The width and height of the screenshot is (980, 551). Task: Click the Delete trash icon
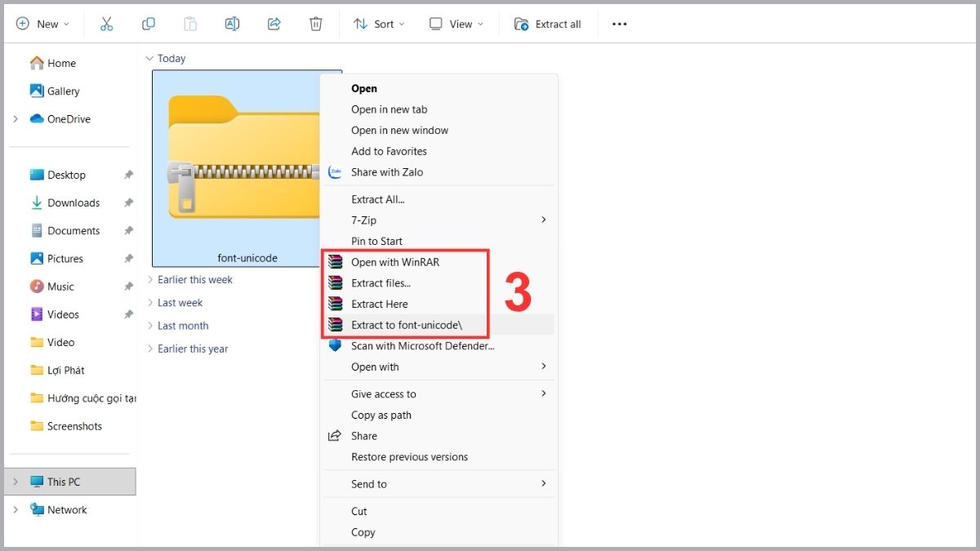coord(316,24)
